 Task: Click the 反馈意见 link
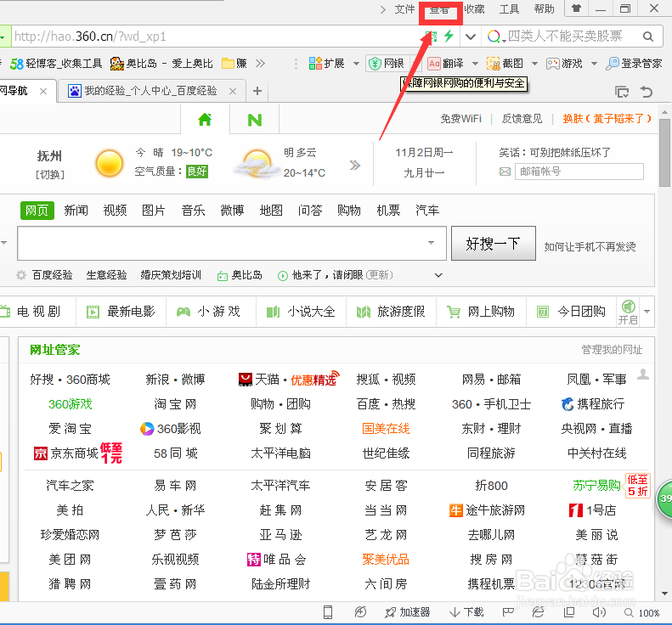[522, 119]
